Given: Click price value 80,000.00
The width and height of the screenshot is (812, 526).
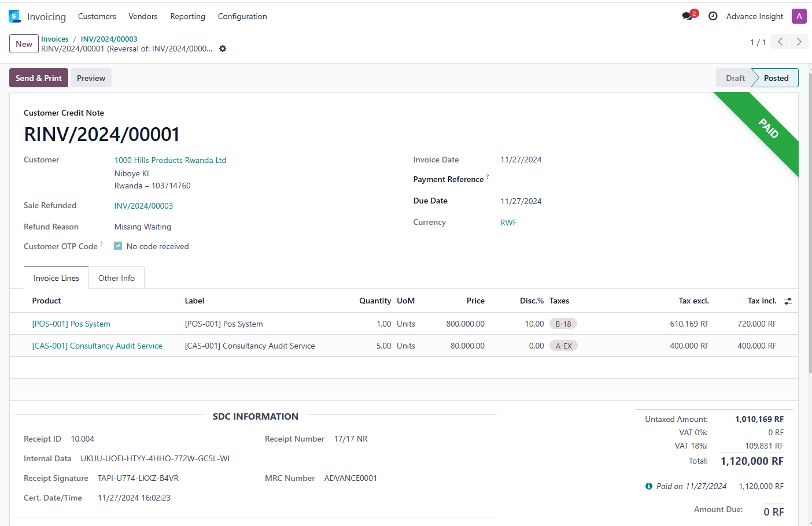Looking at the screenshot, I should pyautogui.click(x=467, y=346).
